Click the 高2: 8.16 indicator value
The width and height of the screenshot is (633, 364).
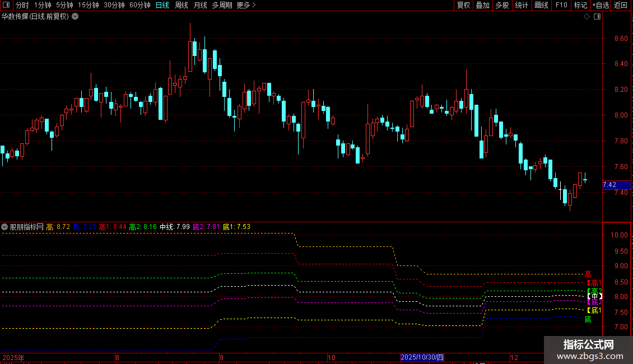[143, 227]
